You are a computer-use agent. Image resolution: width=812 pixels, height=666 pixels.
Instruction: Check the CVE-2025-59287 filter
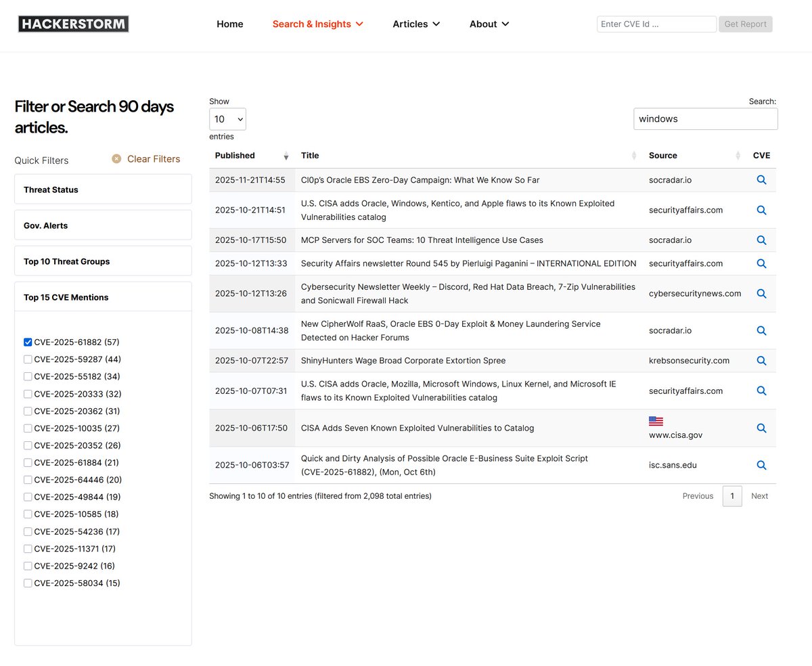click(28, 359)
